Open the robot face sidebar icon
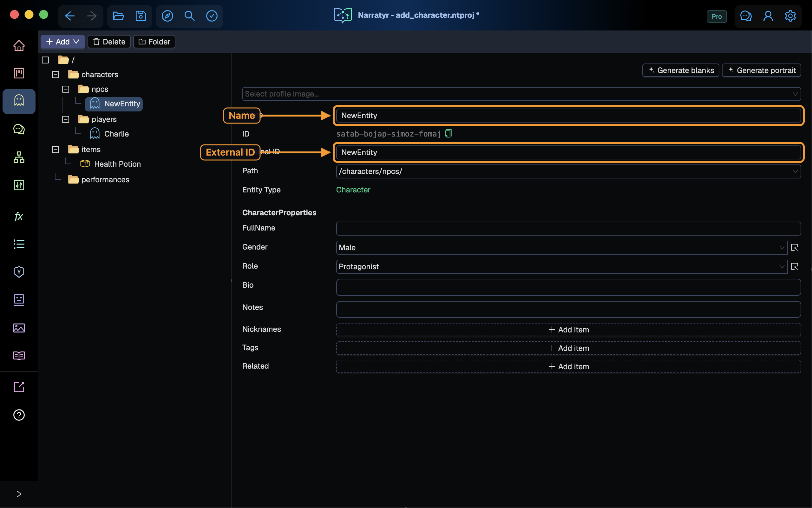 pyautogui.click(x=19, y=300)
